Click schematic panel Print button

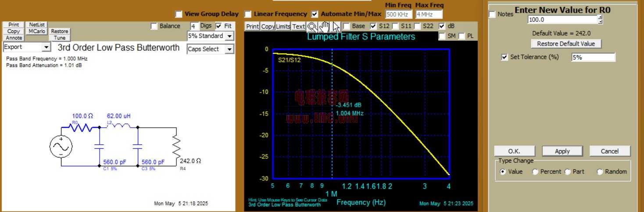point(14,25)
